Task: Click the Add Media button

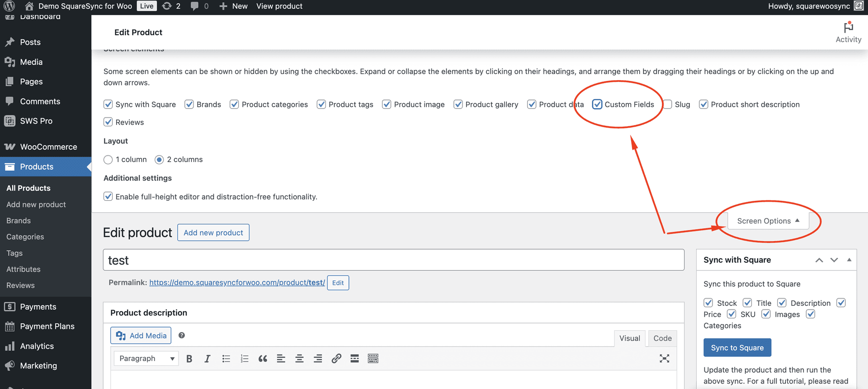Action: pyautogui.click(x=141, y=335)
